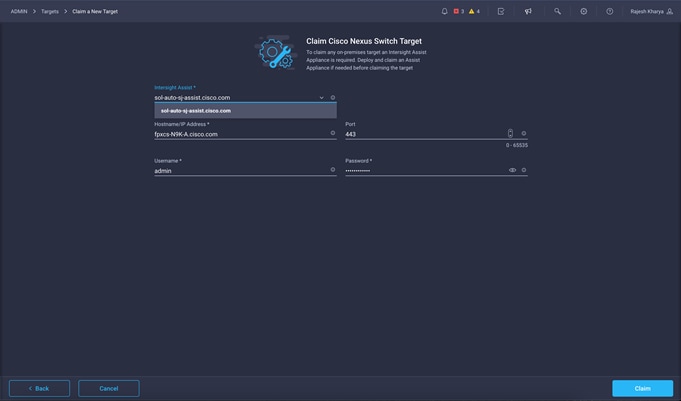The height and width of the screenshot is (401, 681).
Task: Open the help question mark icon
Action: click(610, 11)
